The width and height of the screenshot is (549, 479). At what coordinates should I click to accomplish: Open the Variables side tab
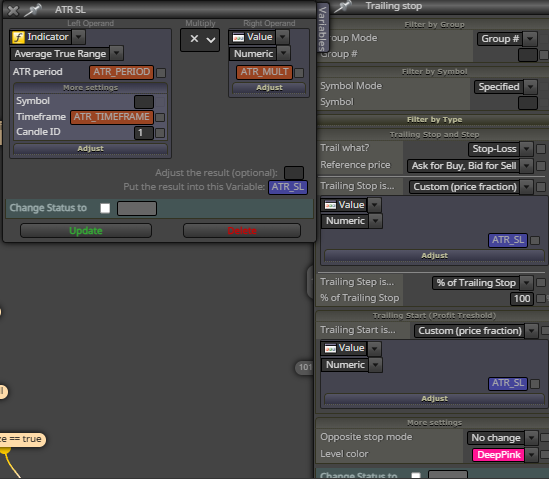322,28
